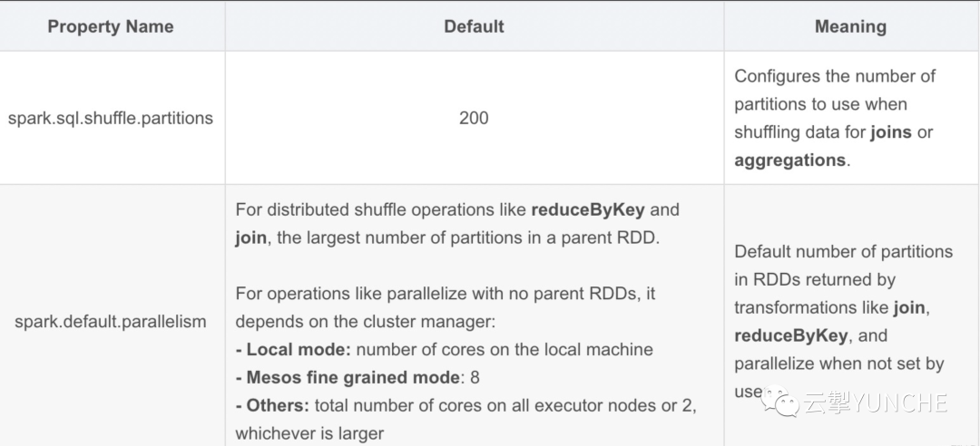The width and height of the screenshot is (980, 446).
Task: Click the Local mode bullet label
Action: 298,349
